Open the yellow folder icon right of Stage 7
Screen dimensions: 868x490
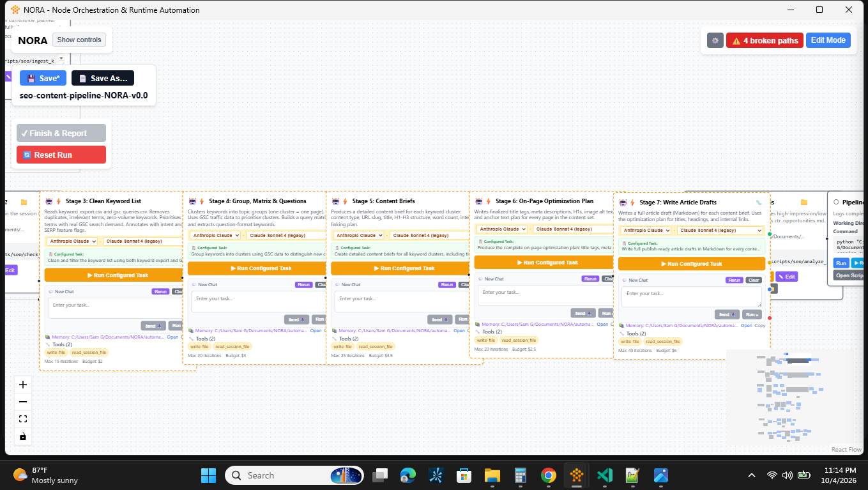click(804, 203)
